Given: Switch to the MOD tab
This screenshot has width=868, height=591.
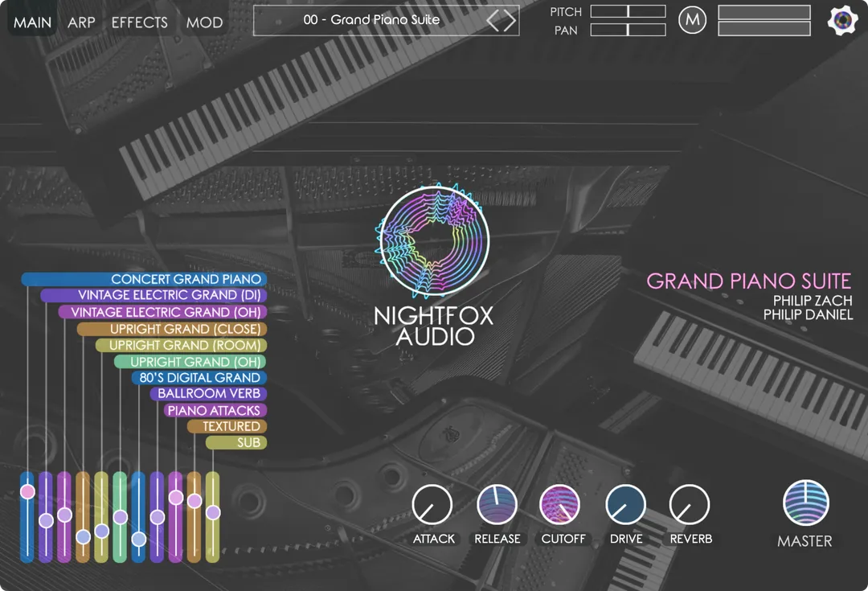Looking at the screenshot, I should pyautogui.click(x=203, y=22).
